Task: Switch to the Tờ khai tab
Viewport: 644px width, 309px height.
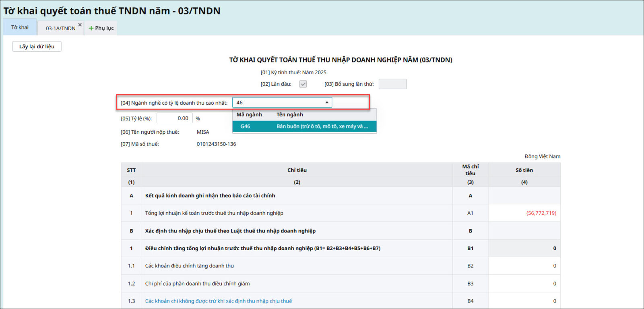Action: pyautogui.click(x=20, y=27)
